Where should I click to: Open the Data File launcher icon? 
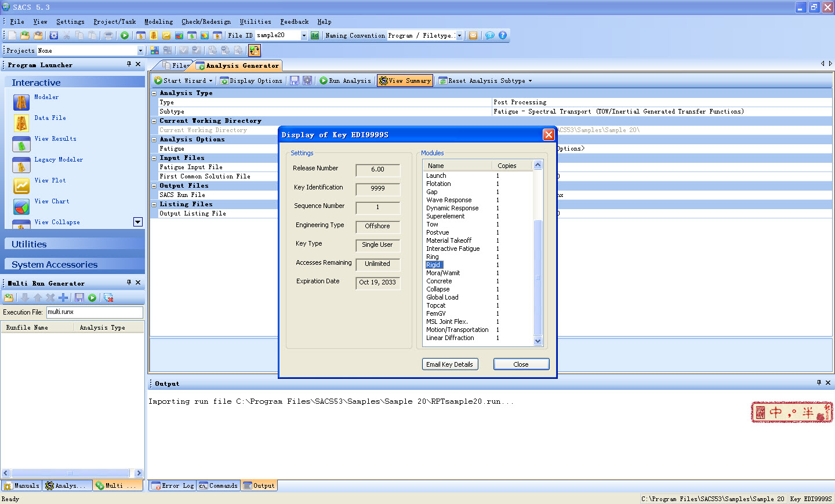[x=21, y=123]
